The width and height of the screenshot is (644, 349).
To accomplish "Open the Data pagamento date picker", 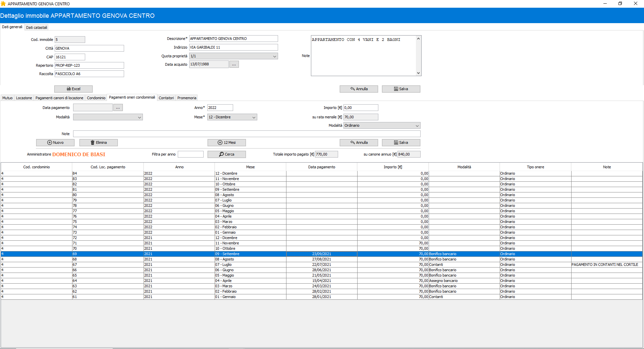I will pyautogui.click(x=118, y=108).
